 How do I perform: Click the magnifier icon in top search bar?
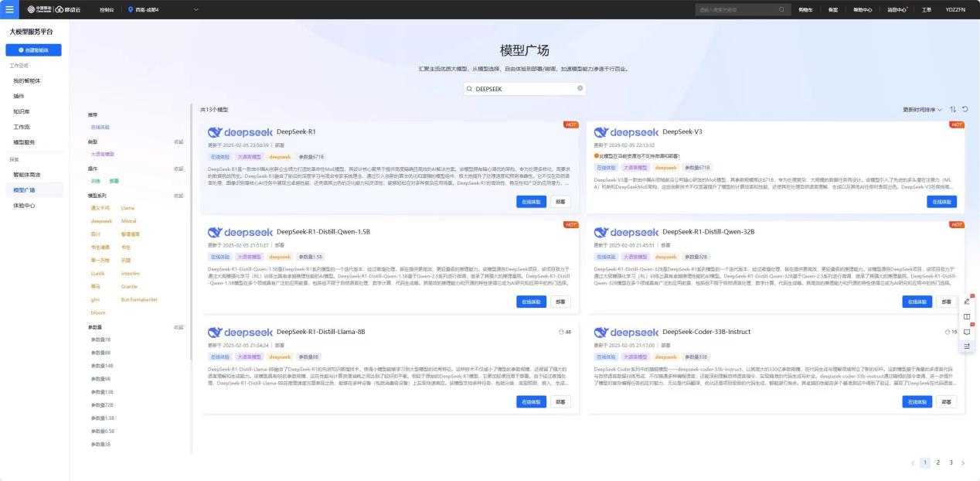(x=781, y=9)
